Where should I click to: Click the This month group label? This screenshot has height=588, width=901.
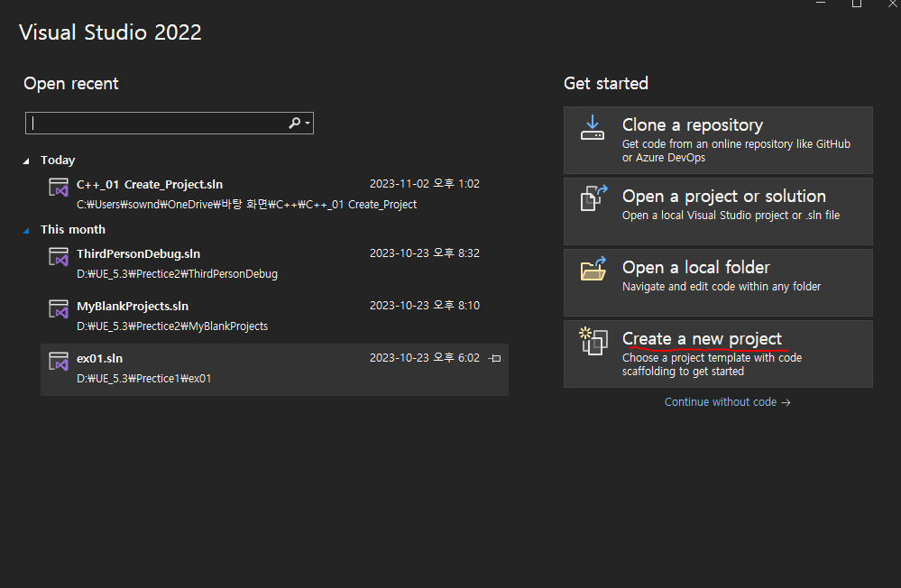[x=73, y=230]
